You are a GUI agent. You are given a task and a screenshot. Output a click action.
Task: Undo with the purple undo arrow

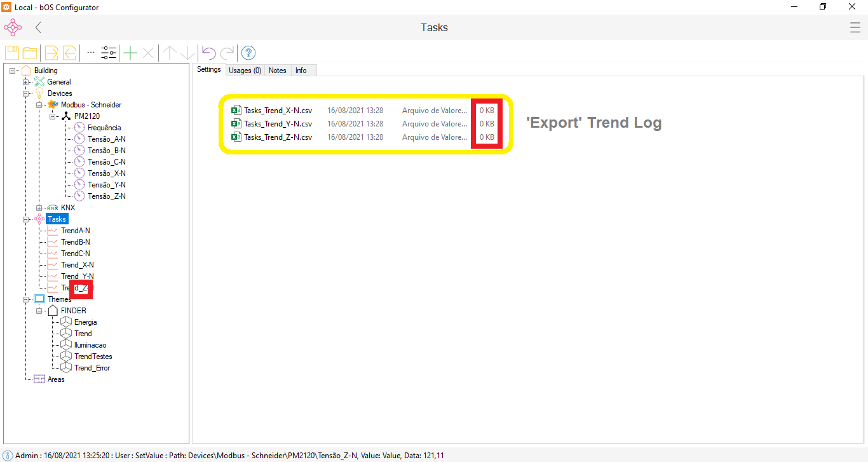[x=208, y=53]
